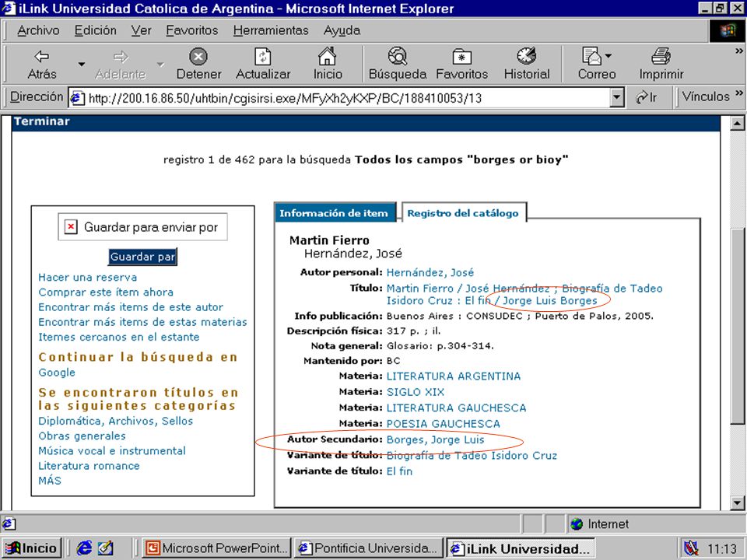Viewport: 747px width, 560px height.
Task: Open the Adelante history dropdown arrow
Action: point(160,65)
